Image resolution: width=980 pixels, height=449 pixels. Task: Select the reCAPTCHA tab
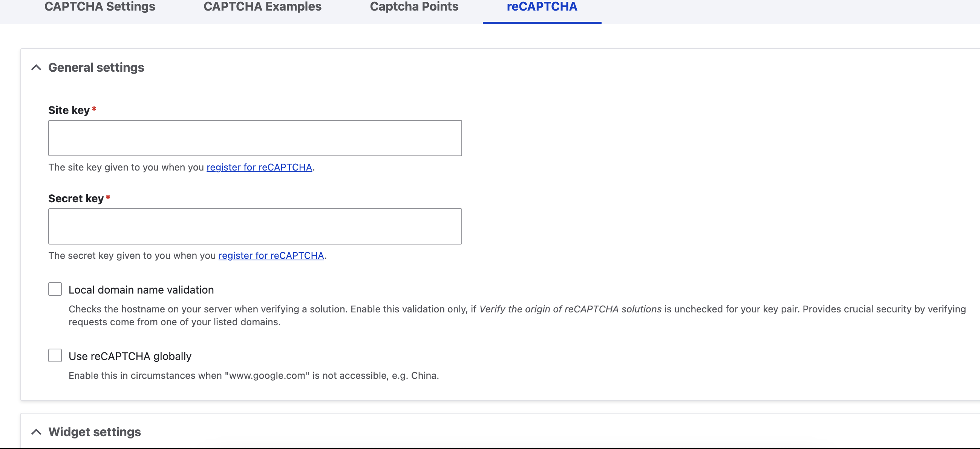tap(542, 7)
